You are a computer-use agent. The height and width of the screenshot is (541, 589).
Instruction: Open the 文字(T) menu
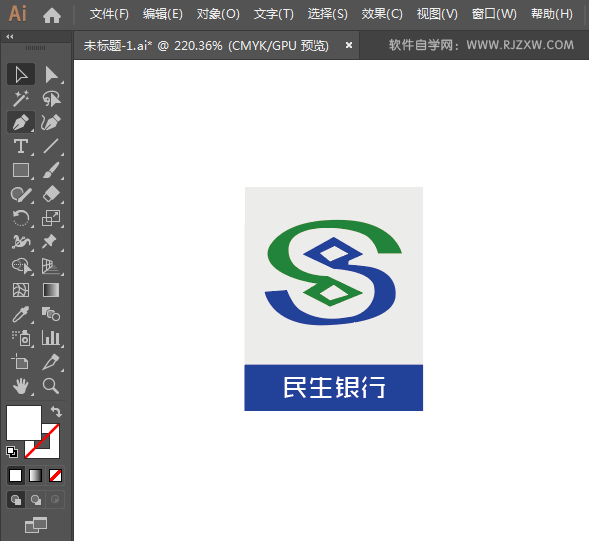pyautogui.click(x=273, y=14)
